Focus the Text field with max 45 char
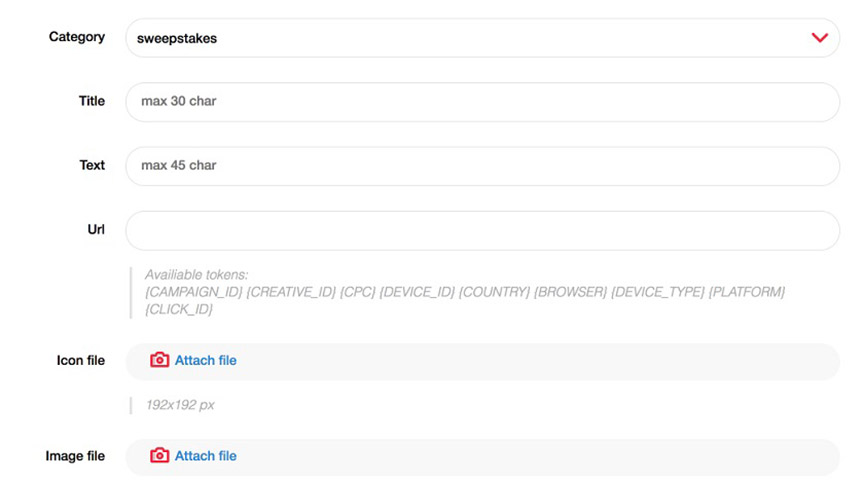864x481 pixels. 482,166
